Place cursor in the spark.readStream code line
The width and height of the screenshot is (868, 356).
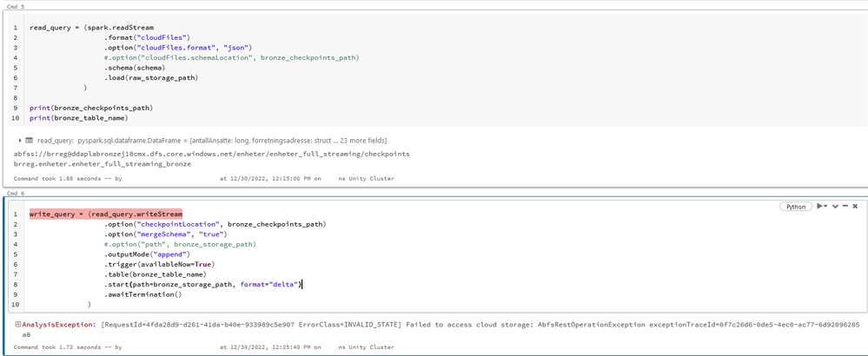click(78, 28)
